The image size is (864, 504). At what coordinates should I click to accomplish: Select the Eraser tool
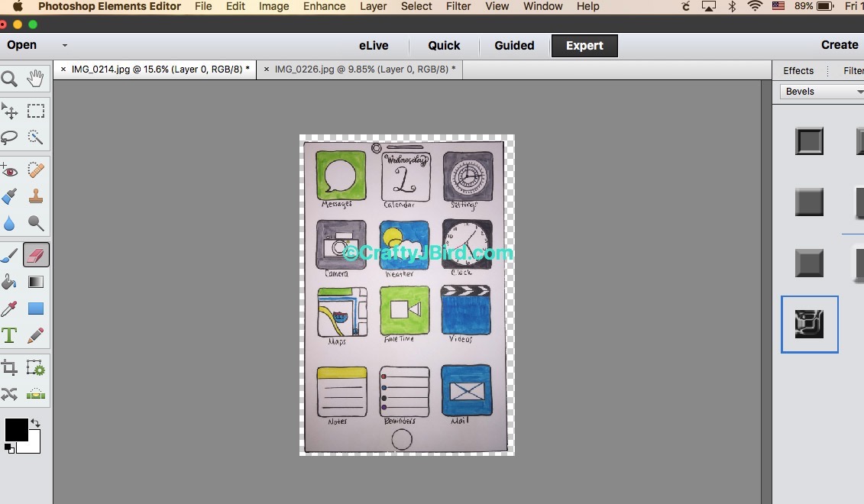click(36, 255)
